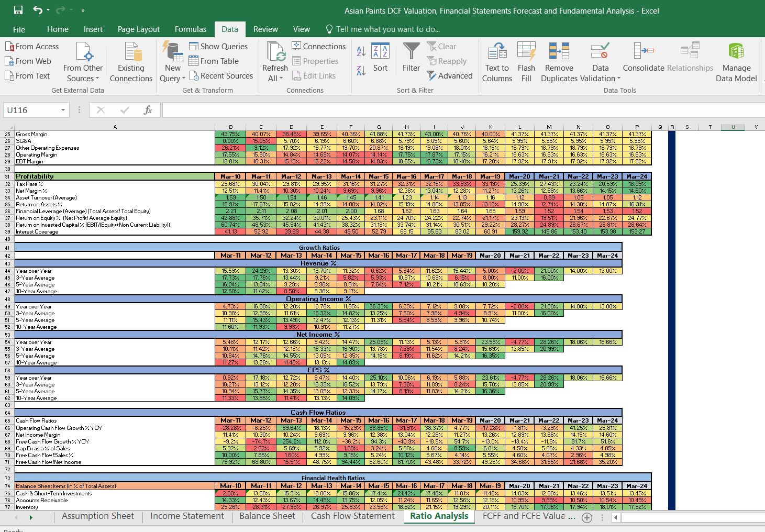Import data From Access
Screen dimensions: 765x532
click(x=32, y=47)
